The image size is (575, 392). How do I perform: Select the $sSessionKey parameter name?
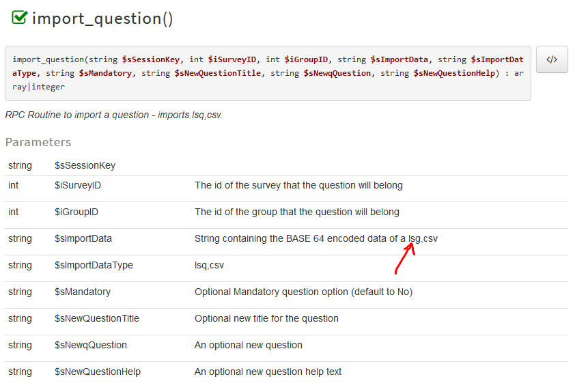(x=85, y=165)
